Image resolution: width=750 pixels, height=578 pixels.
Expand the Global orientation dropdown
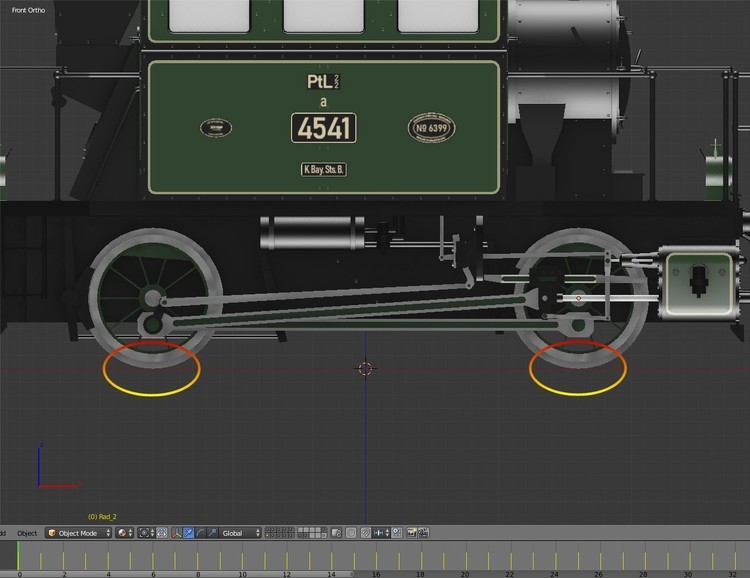coord(240,533)
